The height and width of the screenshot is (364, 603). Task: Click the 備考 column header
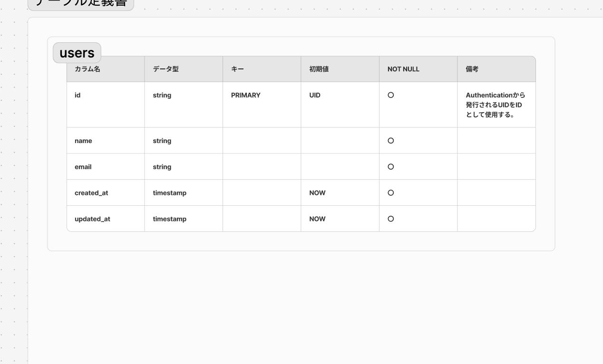click(x=470, y=68)
